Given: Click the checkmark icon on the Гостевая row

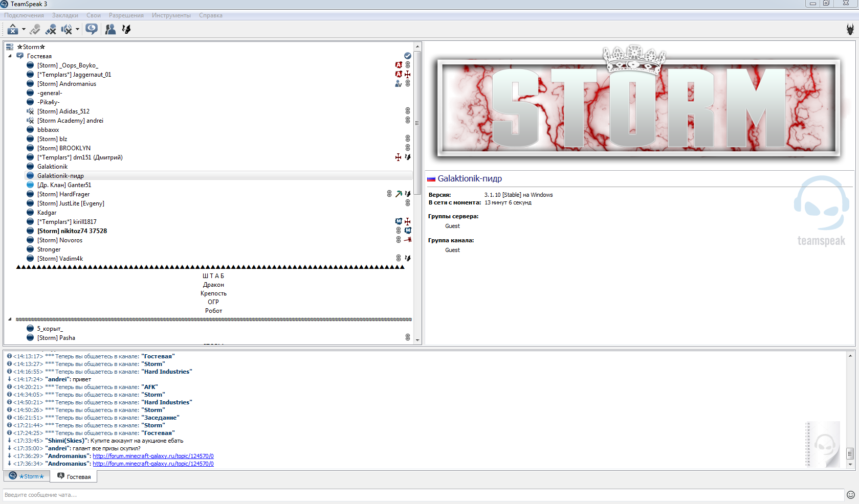Looking at the screenshot, I should point(408,56).
